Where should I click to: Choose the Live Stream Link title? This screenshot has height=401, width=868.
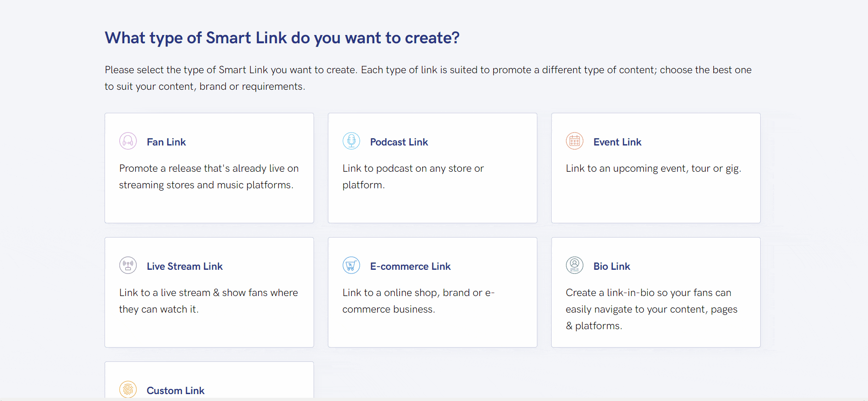click(185, 266)
